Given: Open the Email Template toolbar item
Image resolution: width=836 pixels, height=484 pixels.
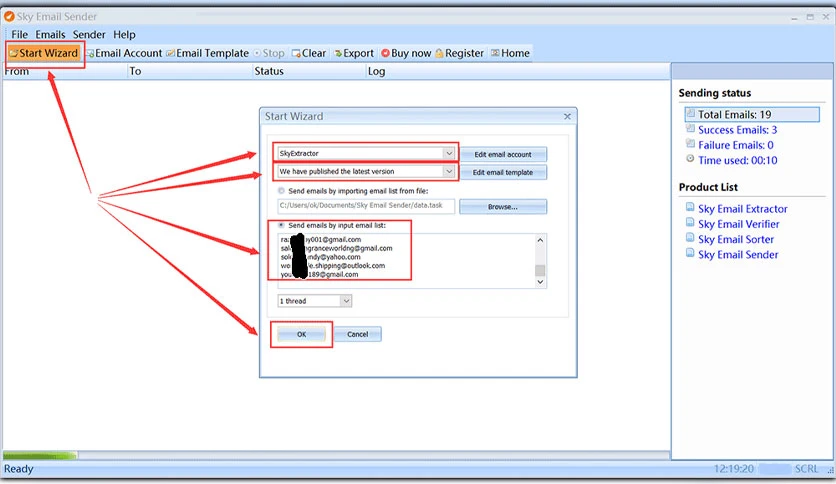Looking at the screenshot, I should pyautogui.click(x=208, y=53).
